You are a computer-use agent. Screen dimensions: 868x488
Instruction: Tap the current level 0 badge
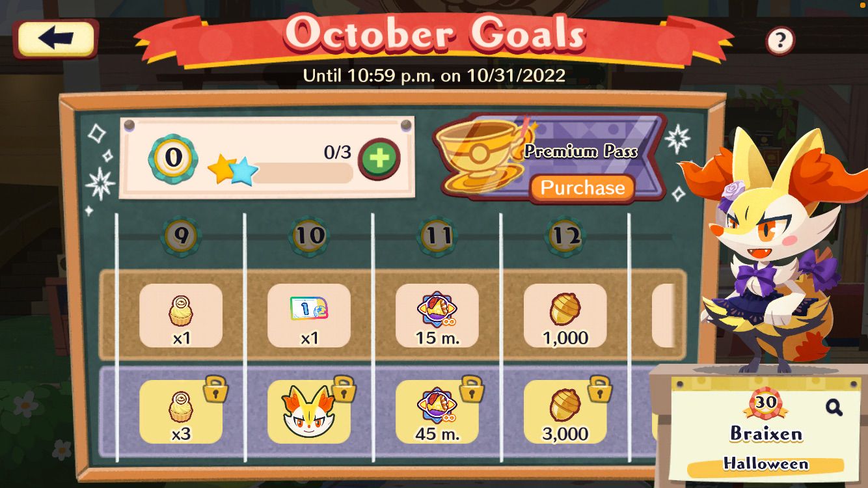coord(172,157)
